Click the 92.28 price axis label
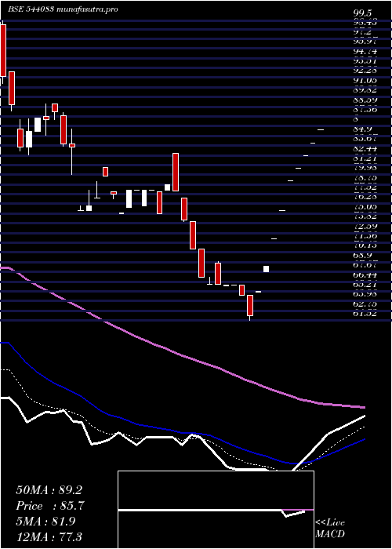Viewport: 392px width, 549px height. (x=365, y=71)
